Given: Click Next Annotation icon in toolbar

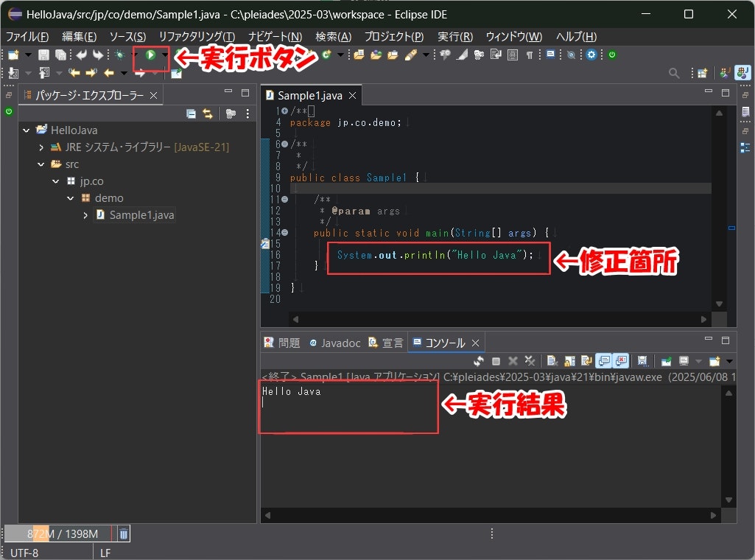Looking at the screenshot, I should tap(13, 73).
